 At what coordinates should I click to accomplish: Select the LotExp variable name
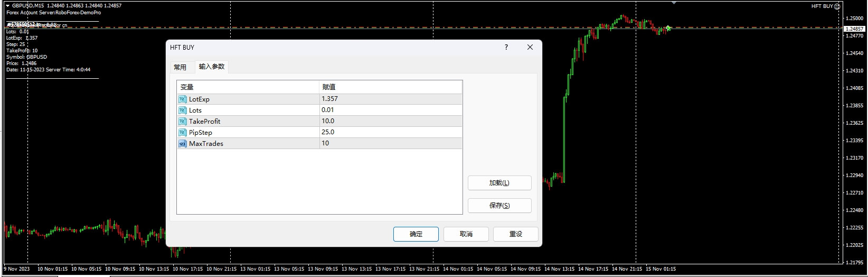(x=199, y=99)
